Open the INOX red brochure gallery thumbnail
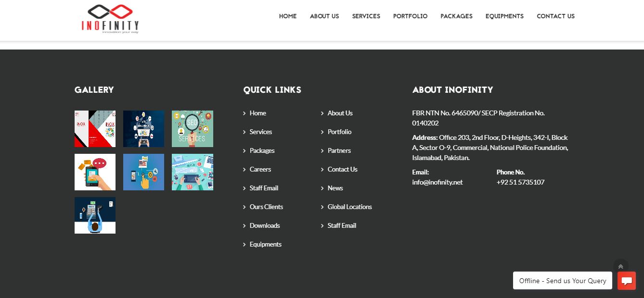 click(x=95, y=129)
